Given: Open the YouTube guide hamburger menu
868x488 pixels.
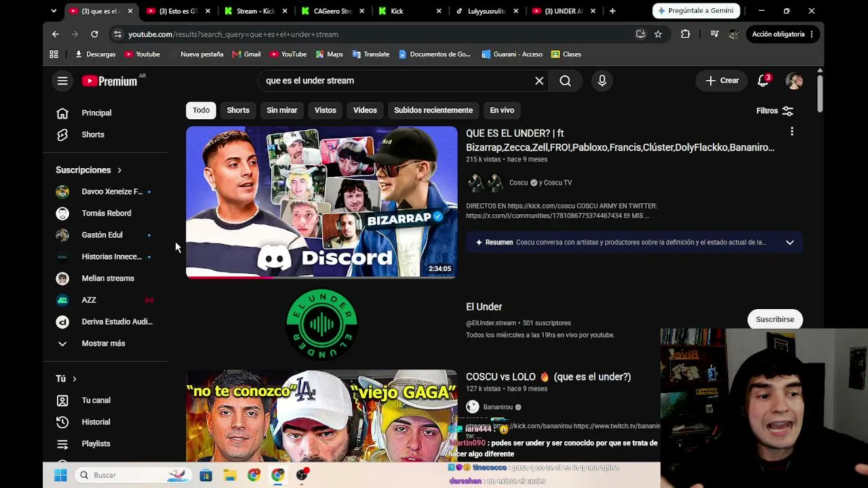Looking at the screenshot, I should (x=62, y=81).
